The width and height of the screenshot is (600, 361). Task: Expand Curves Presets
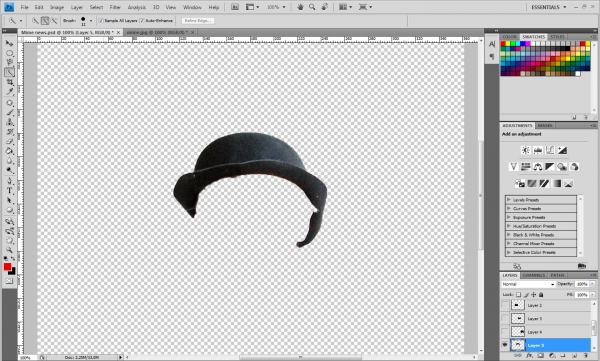[509, 208]
